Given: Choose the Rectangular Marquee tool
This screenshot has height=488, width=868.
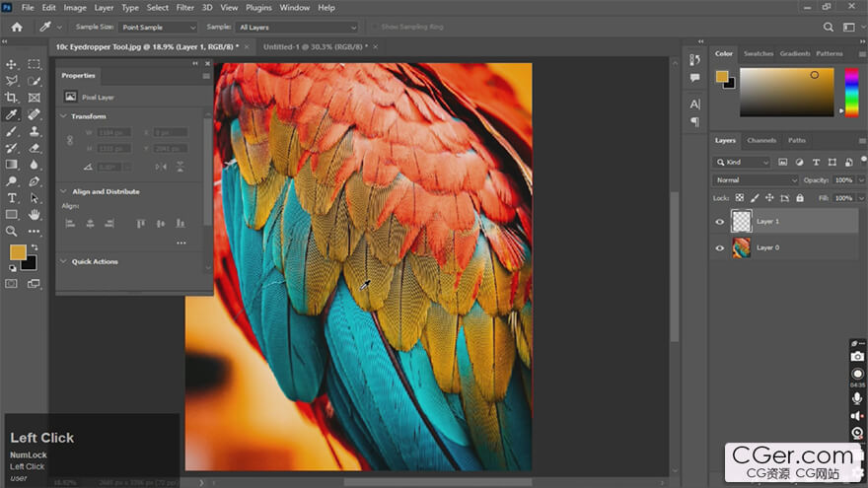Looking at the screenshot, I should pyautogui.click(x=35, y=64).
